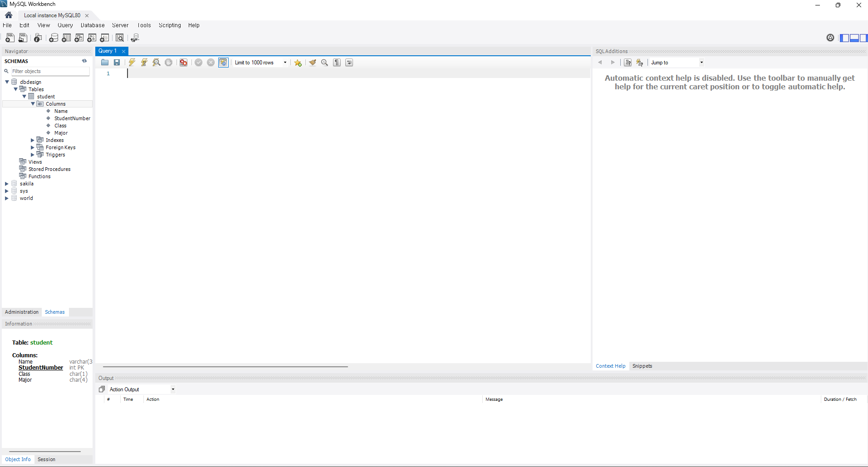
Task: Toggle continue-on-error for script execution
Action: (x=184, y=63)
